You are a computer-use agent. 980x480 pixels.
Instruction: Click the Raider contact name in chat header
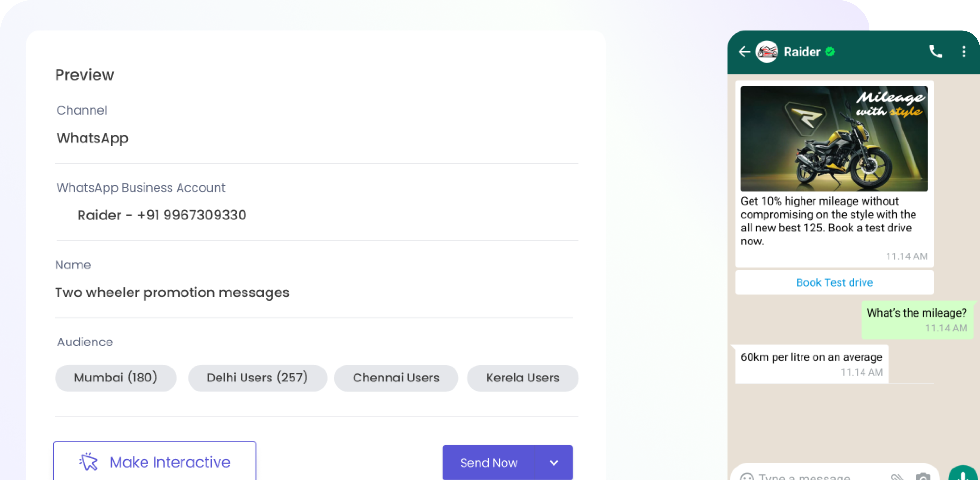[802, 52]
